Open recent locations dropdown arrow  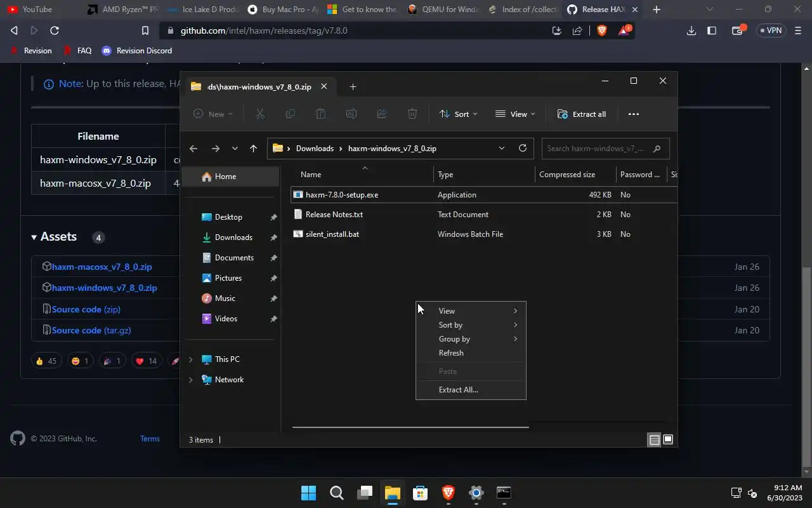pyautogui.click(x=235, y=148)
